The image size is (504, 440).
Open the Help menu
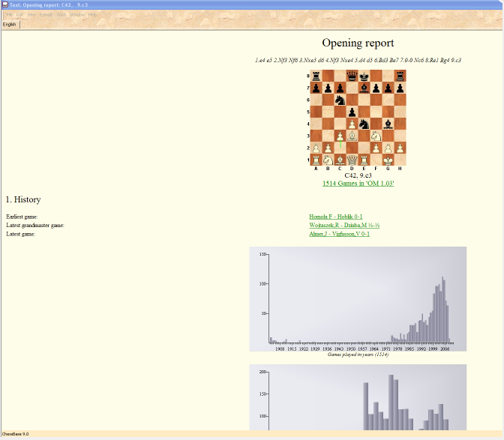pyautogui.click(x=92, y=15)
